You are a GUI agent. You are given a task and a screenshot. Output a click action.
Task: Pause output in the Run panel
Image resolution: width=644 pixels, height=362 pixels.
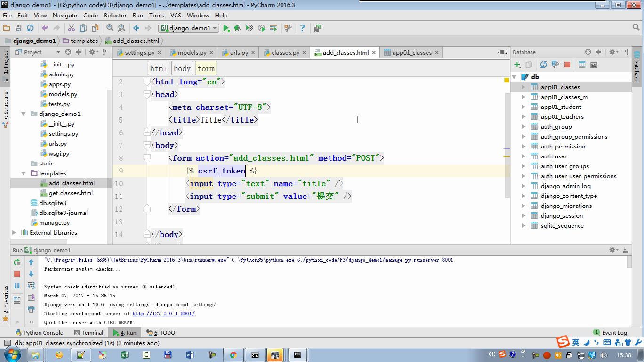(17, 286)
